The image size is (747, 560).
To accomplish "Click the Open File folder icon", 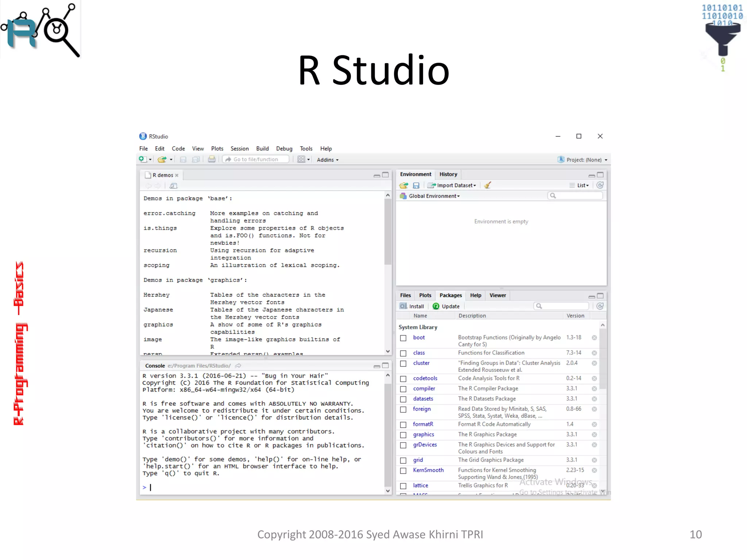I will point(162,159).
